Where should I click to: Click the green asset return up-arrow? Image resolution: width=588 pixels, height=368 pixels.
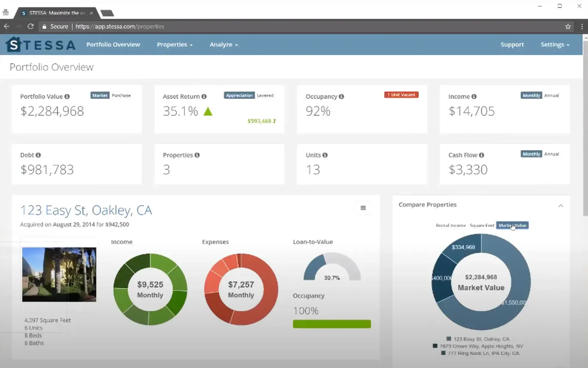coord(208,111)
